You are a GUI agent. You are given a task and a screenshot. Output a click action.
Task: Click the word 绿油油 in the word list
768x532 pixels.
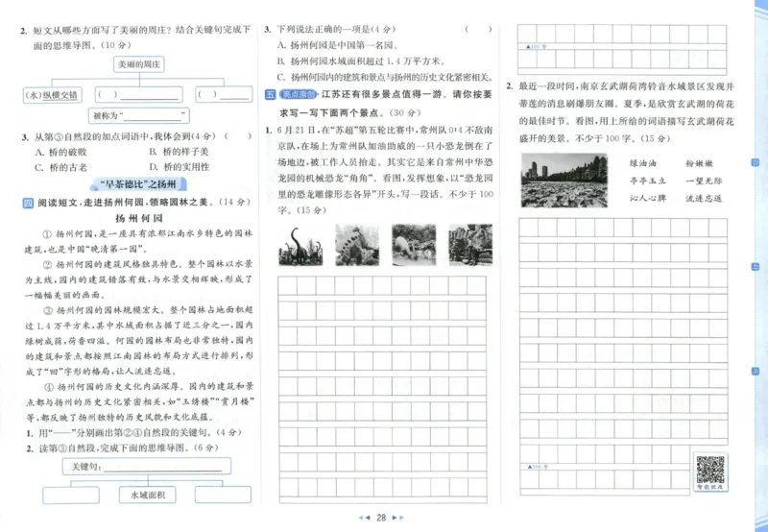642,163
